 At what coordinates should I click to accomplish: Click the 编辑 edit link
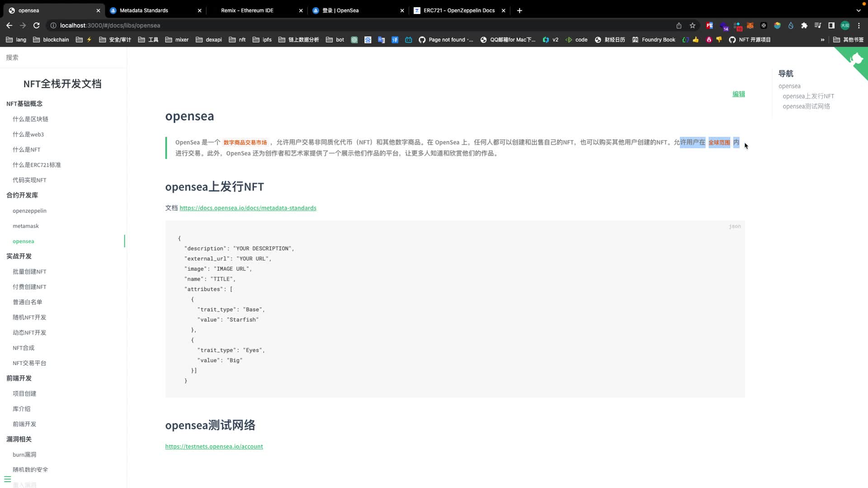pyautogui.click(x=738, y=94)
